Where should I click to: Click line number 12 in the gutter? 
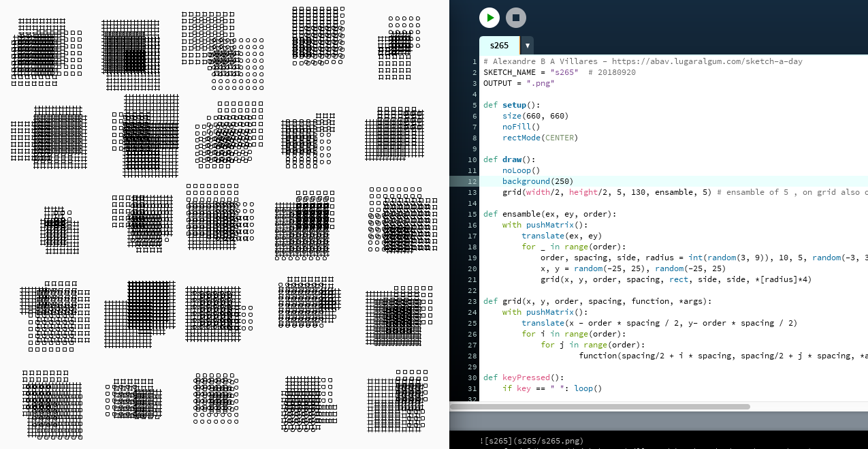click(x=472, y=181)
